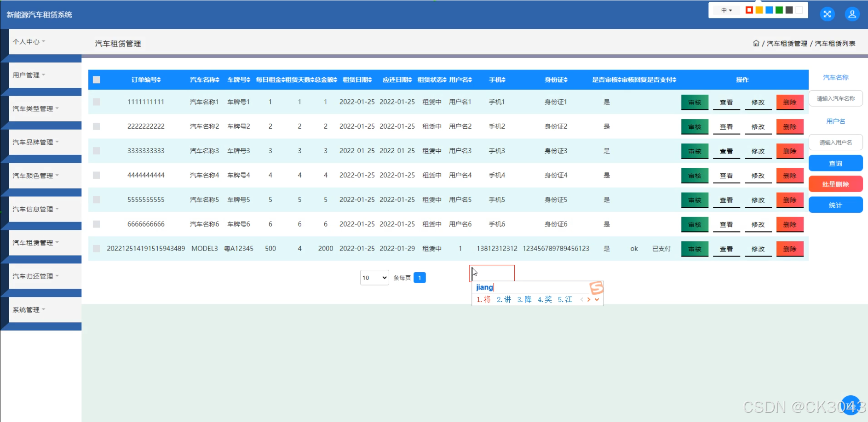Click 查看 button for order 2222222222
This screenshot has width=868, height=422.
coord(726,126)
